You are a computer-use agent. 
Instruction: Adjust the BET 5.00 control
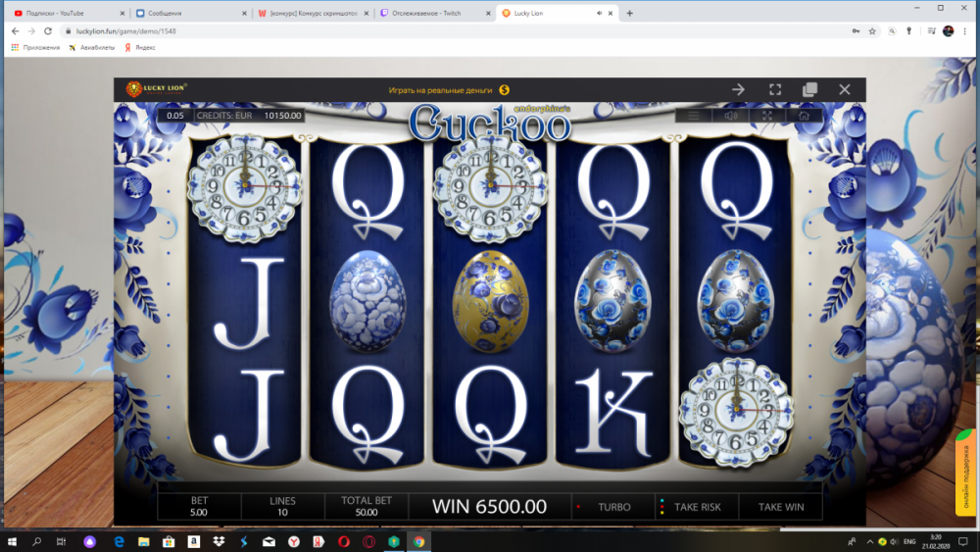199,506
